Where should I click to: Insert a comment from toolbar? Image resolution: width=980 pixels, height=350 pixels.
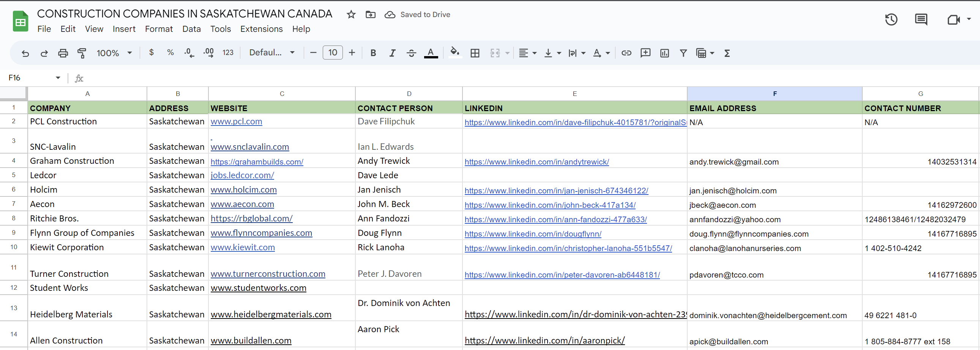[x=645, y=53]
